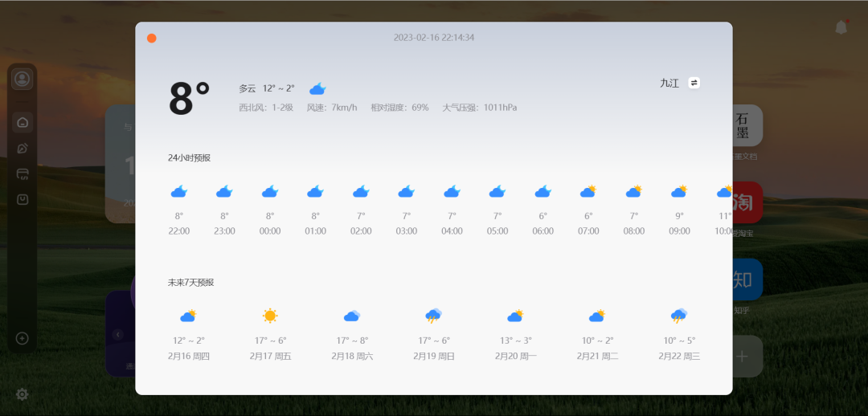Click the 未来7天预报 heading
The height and width of the screenshot is (416, 868).
[191, 282]
